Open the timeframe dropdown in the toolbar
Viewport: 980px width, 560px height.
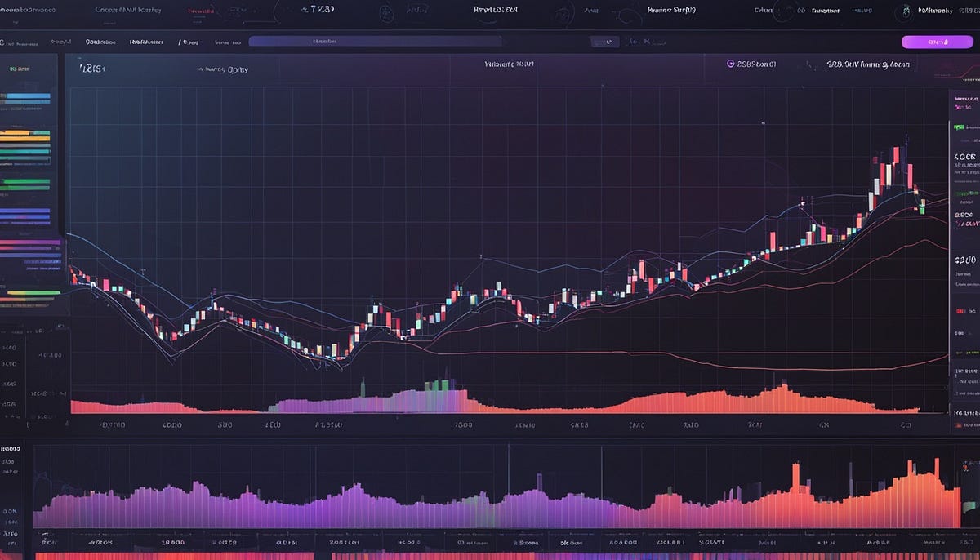189,41
